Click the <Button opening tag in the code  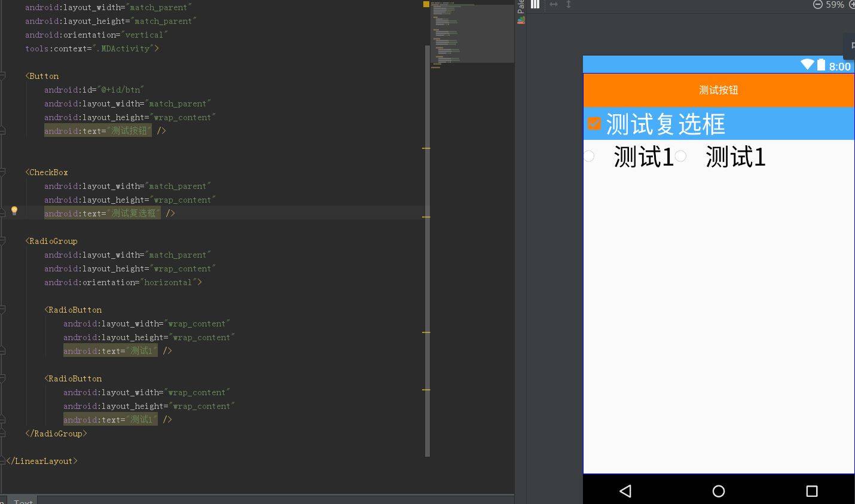coord(42,76)
